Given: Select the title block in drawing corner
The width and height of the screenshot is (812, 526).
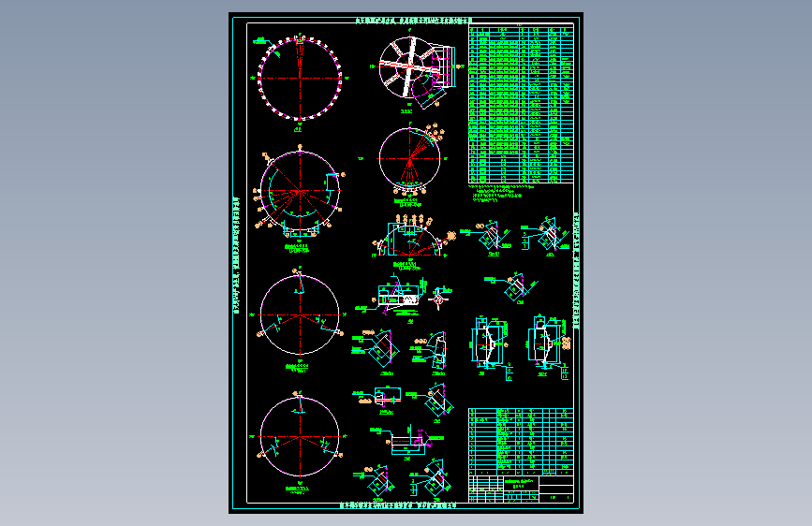Looking at the screenshot, I should [x=521, y=489].
